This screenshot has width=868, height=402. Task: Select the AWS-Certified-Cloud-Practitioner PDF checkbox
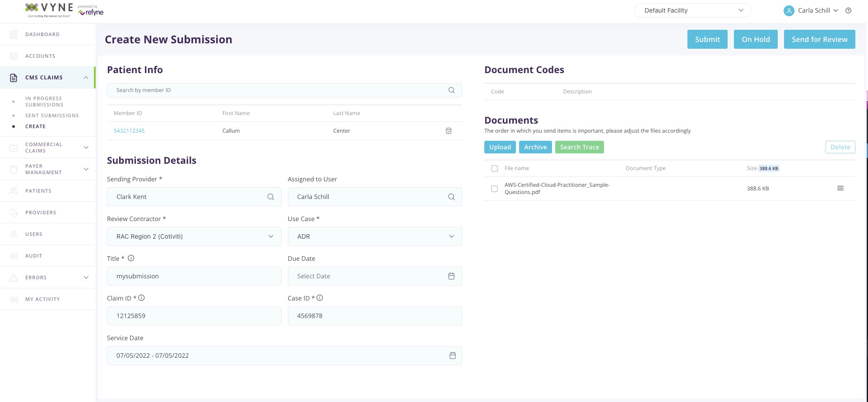(x=494, y=189)
